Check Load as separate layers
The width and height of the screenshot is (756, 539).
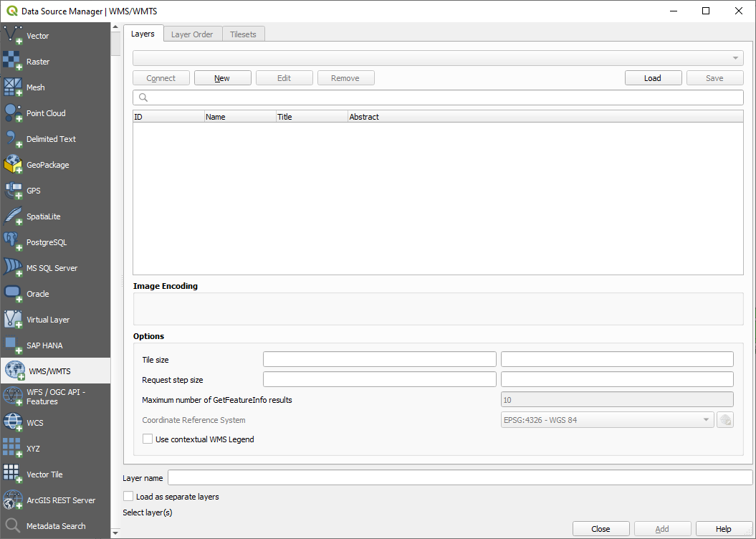click(128, 496)
